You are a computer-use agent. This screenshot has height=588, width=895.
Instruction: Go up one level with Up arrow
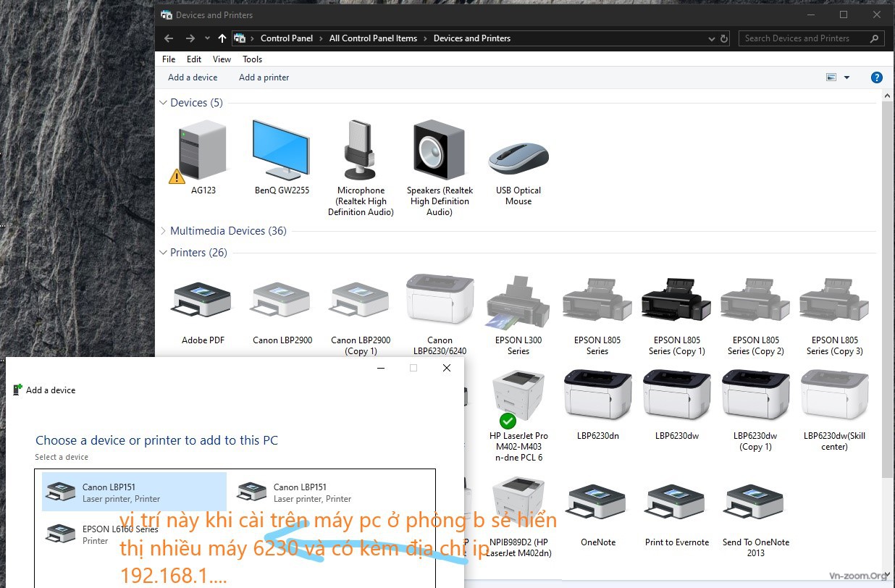point(222,38)
